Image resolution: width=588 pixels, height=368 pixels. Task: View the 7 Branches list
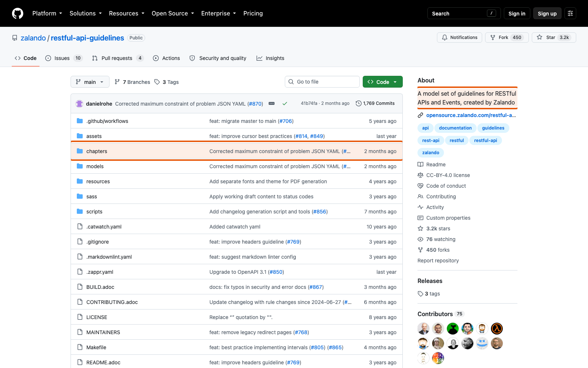point(132,82)
